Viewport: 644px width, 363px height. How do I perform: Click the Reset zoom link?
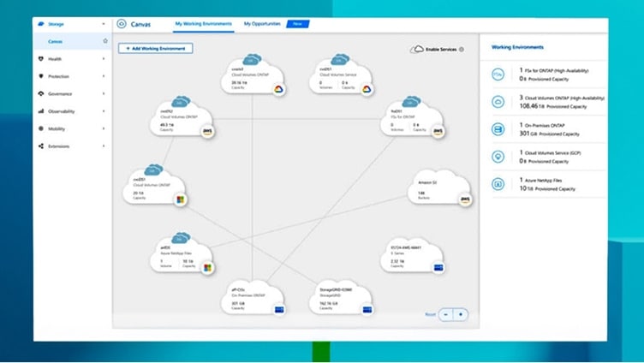click(430, 314)
